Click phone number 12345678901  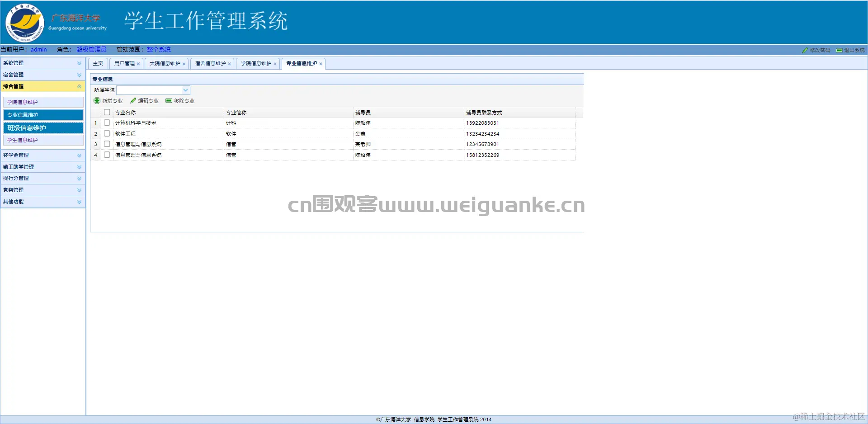coord(482,144)
